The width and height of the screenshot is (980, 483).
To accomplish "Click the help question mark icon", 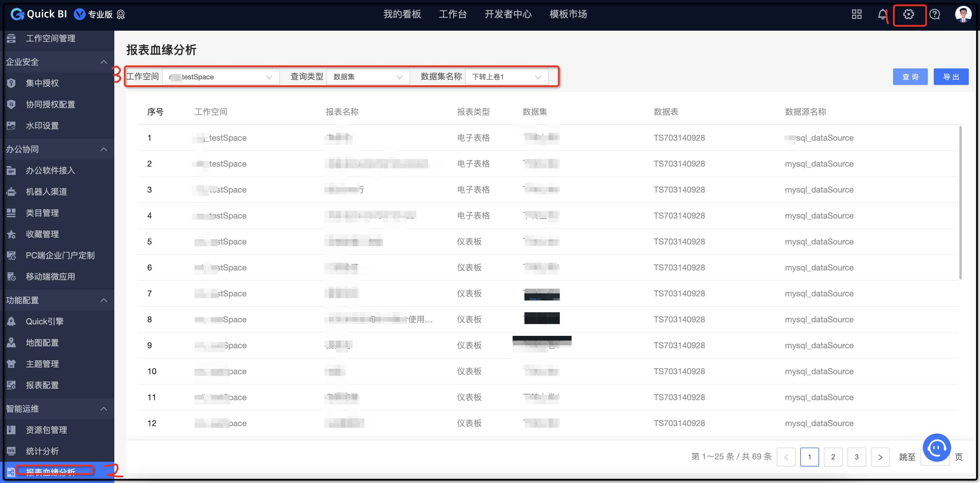I will click(x=934, y=14).
